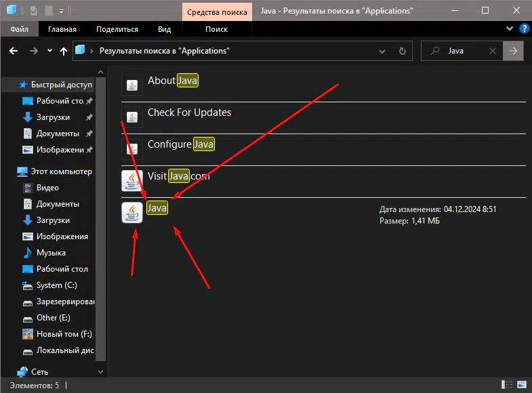Open the Поделиться ribbon tab

[117, 29]
